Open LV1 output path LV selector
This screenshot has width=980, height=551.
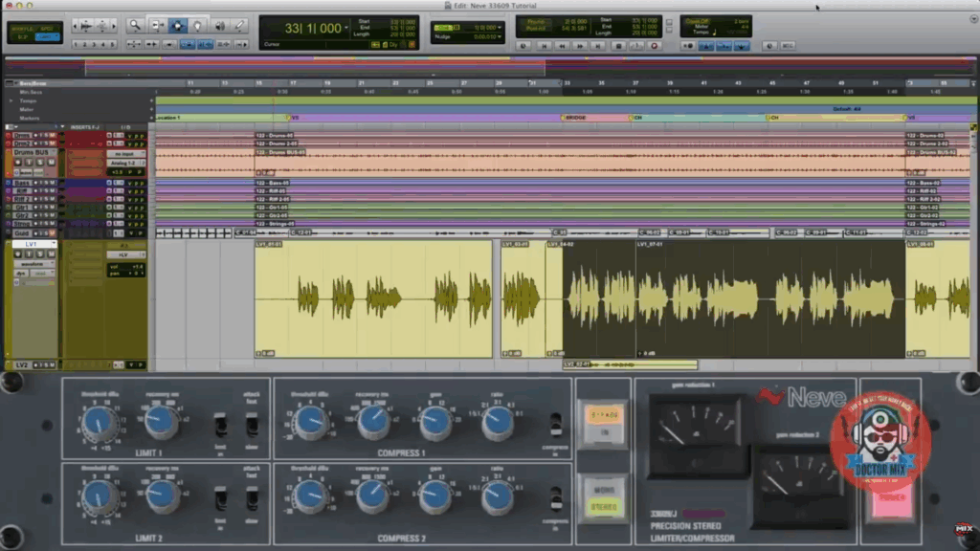coord(125,254)
